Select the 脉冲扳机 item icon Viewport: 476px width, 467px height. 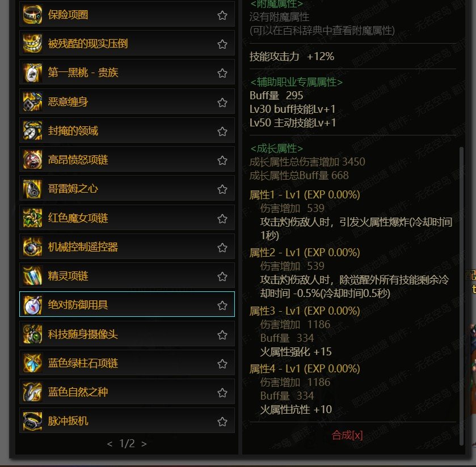32,421
